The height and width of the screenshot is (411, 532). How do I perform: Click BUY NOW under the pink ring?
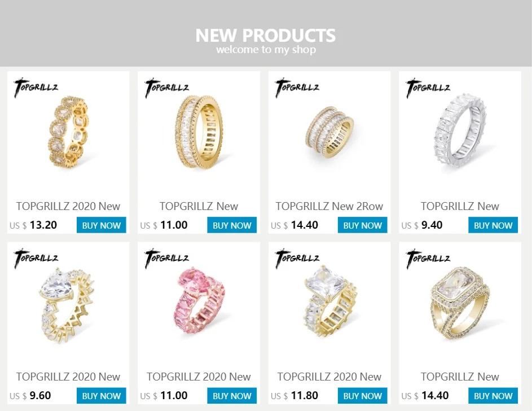tap(232, 396)
